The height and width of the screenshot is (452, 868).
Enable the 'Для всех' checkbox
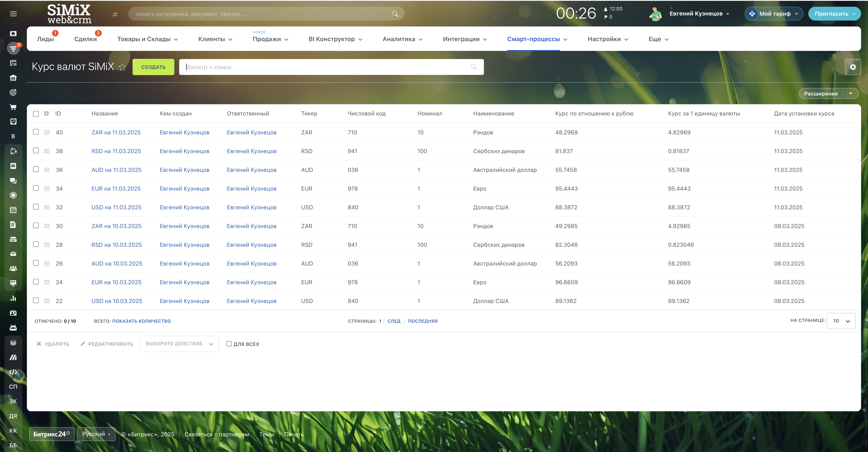(229, 343)
